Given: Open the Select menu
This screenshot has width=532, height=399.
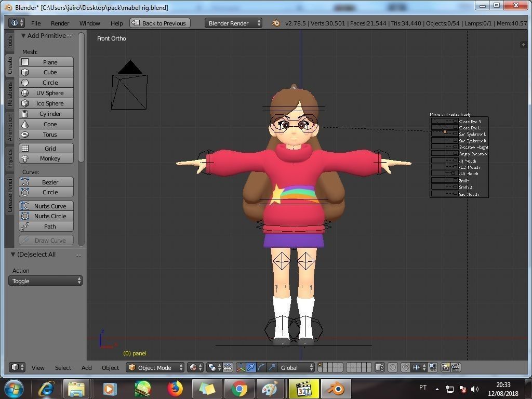Looking at the screenshot, I should 63,367.
